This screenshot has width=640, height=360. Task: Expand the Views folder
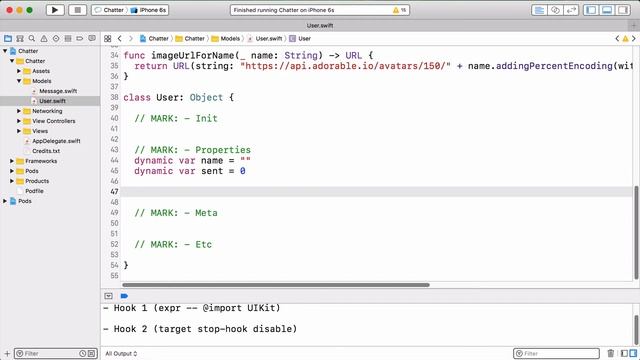pos(19,131)
